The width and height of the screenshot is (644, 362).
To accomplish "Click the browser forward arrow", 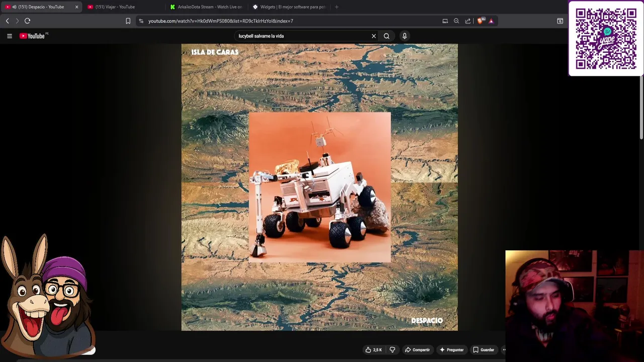I will coord(17,21).
